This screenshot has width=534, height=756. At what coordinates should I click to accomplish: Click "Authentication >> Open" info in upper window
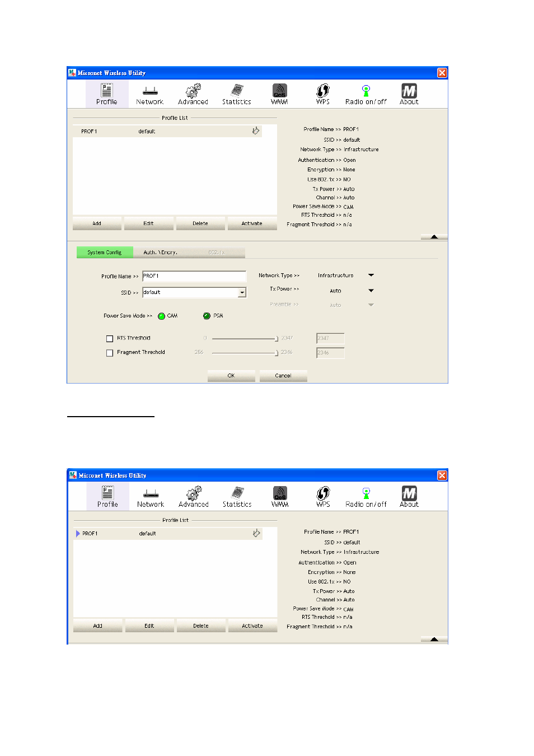(327, 160)
